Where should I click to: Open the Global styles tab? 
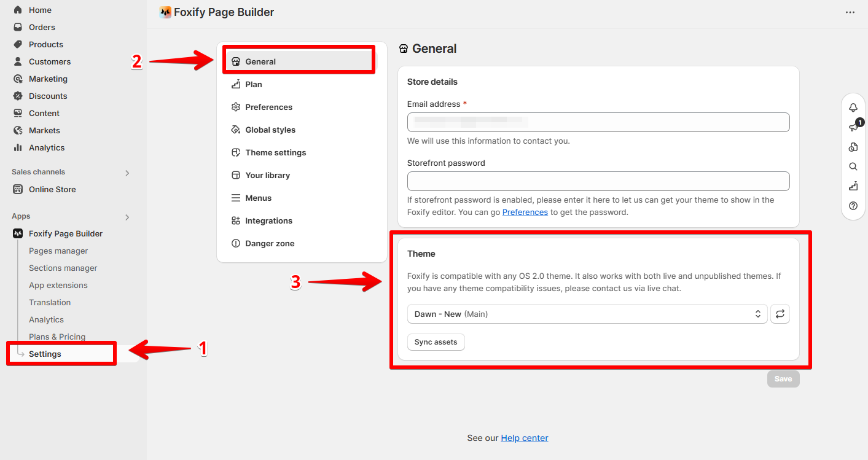click(302, 130)
